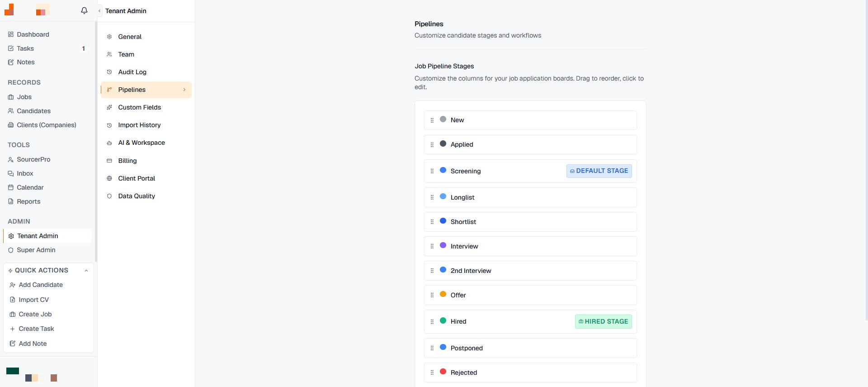868x387 pixels.
Task: Click drag handle of Interview stage
Action: point(432,246)
